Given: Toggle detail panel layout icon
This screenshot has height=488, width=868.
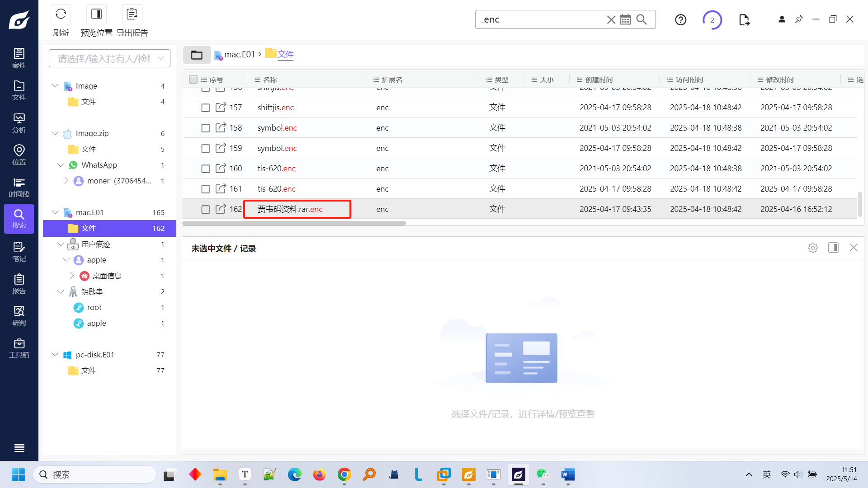Looking at the screenshot, I should (x=833, y=248).
